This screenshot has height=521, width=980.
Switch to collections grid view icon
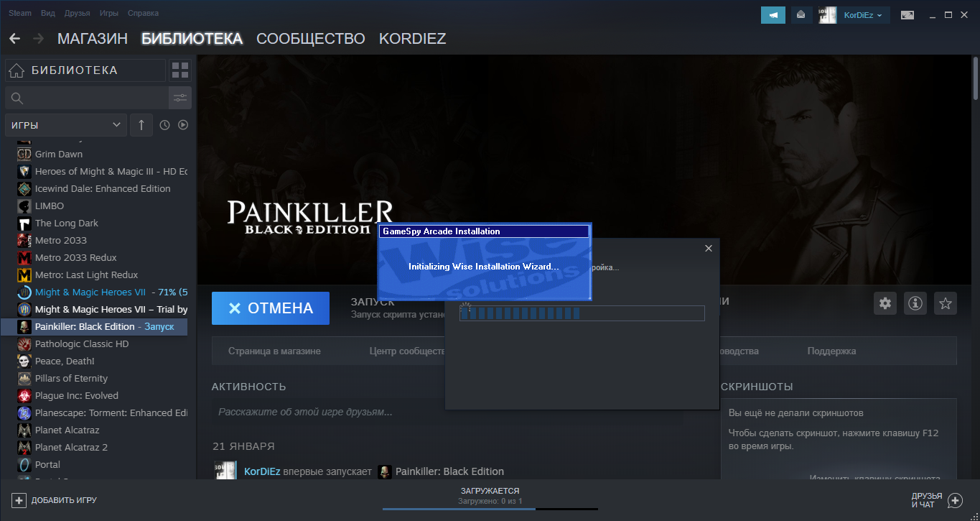pyautogui.click(x=180, y=70)
